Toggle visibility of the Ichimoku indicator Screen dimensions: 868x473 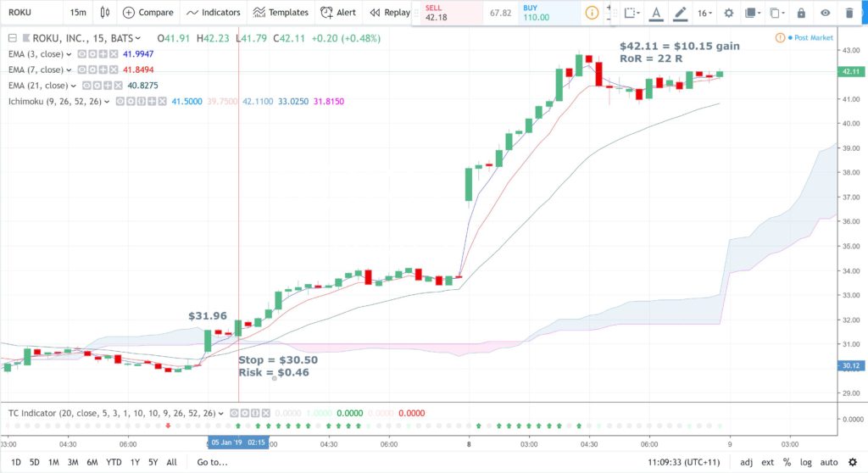pyautogui.click(x=120, y=102)
